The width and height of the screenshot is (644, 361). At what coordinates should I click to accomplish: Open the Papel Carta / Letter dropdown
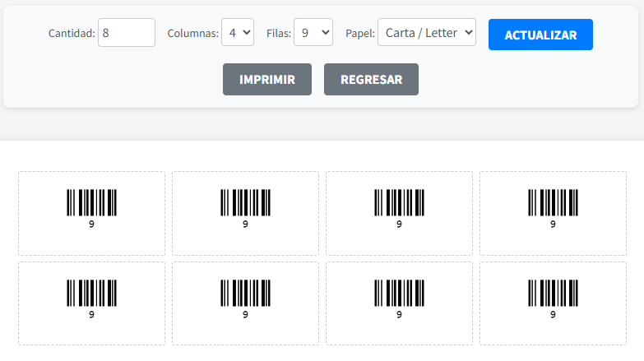tap(427, 32)
